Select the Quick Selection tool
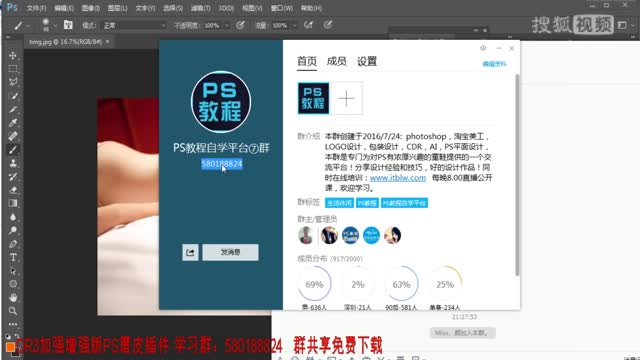Image resolution: width=640 pixels, height=360 pixels. click(13, 96)
